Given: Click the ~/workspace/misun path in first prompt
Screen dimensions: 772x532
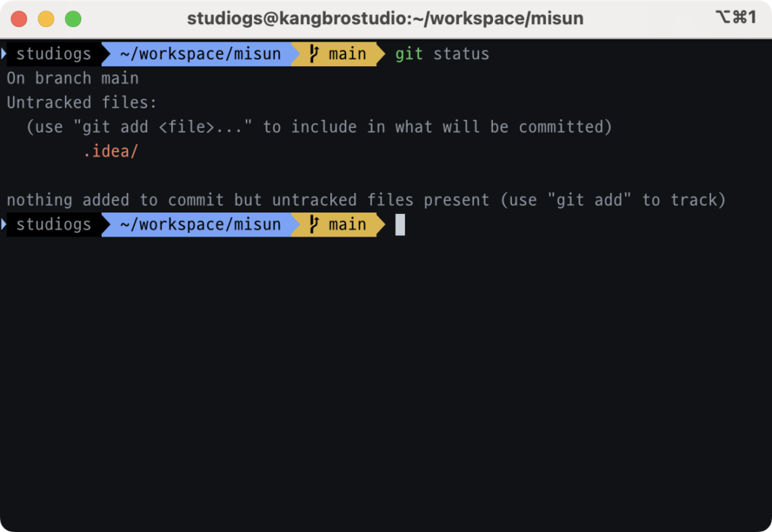Looking at the screenshot, I should pos(201,54).
